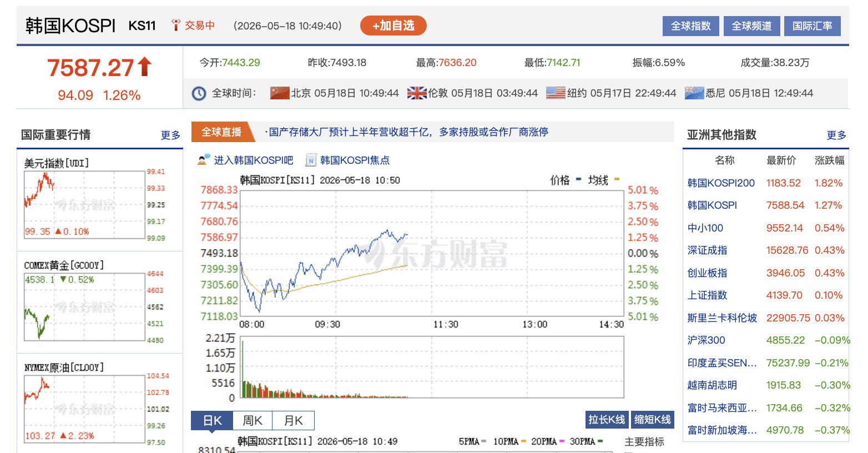Open the 上证指数 index link
868x453 pixels.
point(707,295)
